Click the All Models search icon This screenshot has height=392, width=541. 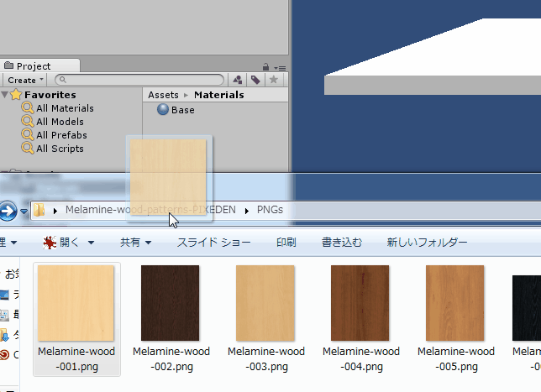[28, 122]
